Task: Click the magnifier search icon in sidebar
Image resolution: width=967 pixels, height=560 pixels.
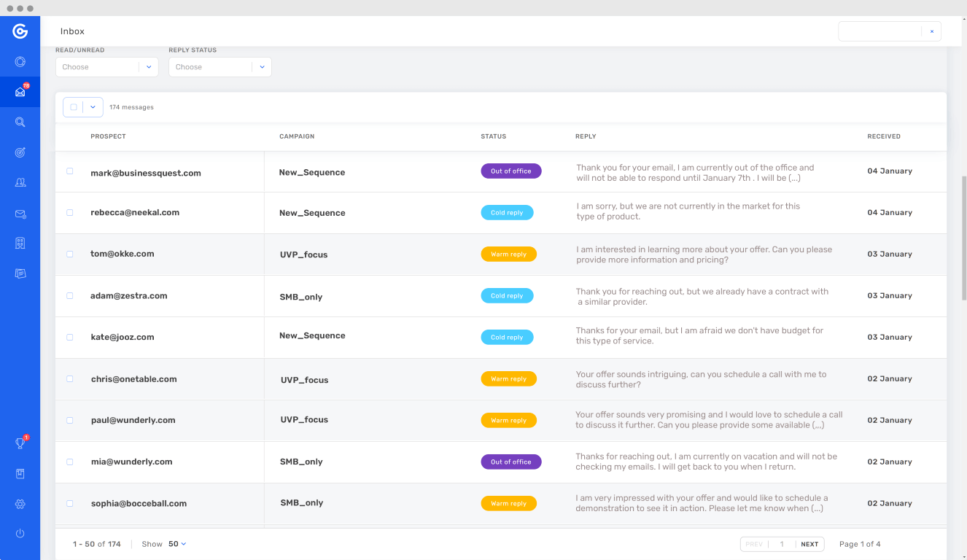Action: tap(20, 122)
